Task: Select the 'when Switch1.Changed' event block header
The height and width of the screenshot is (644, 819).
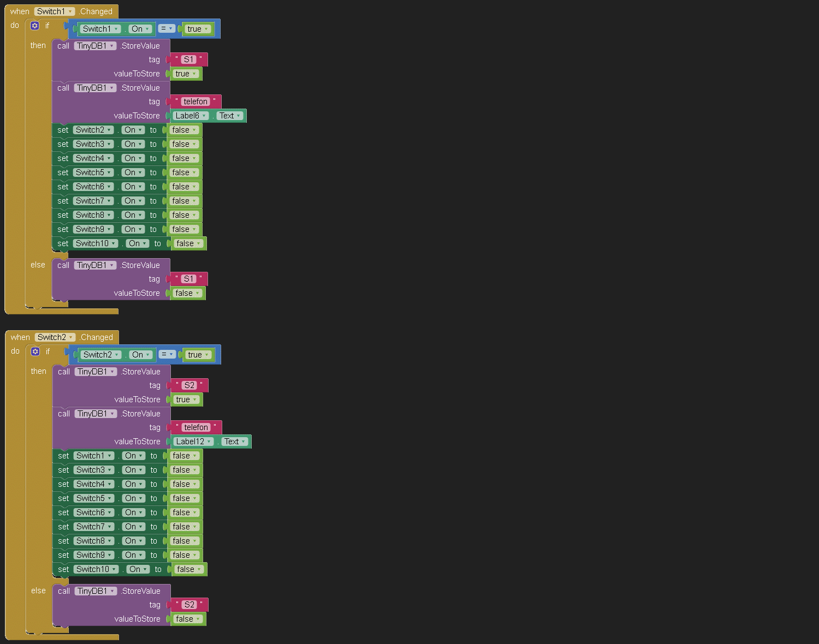Action: pos(20,11)
